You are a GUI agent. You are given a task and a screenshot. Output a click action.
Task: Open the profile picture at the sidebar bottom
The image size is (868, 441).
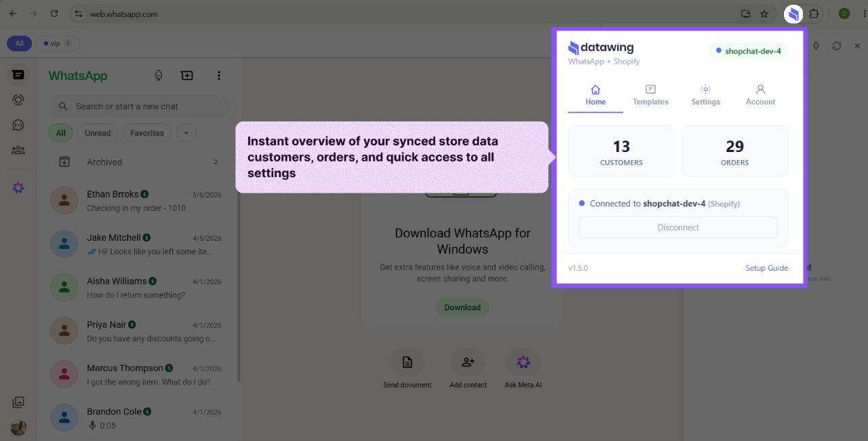18,428
